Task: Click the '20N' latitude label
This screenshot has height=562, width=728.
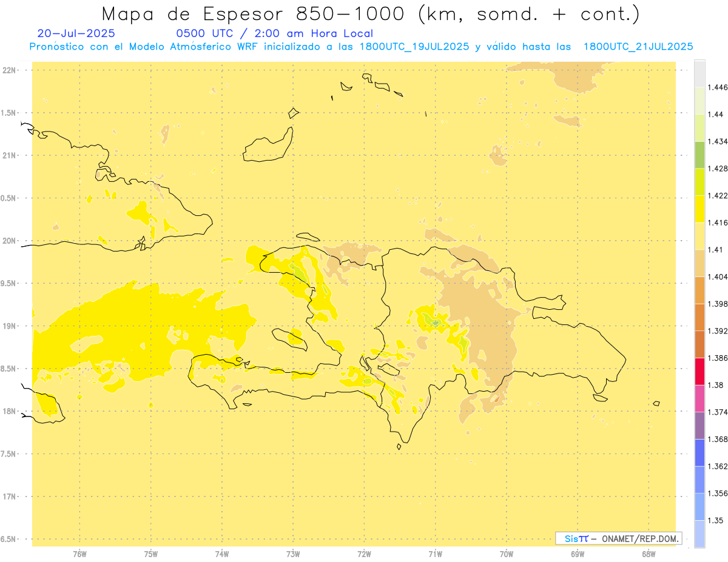Action: pos(10,241)
